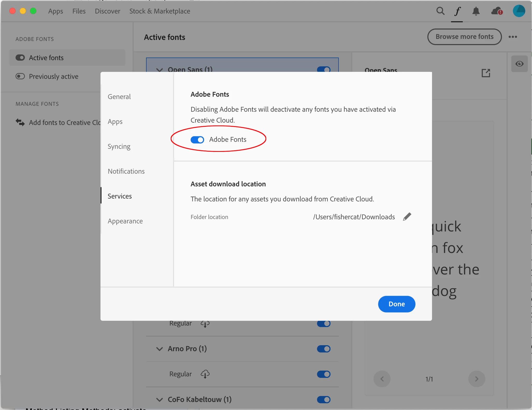Toggle off CoFo Kabeltouw font family
Viewport: 532px width, 410px height.
pyautogui.click(x=323, y=399)
